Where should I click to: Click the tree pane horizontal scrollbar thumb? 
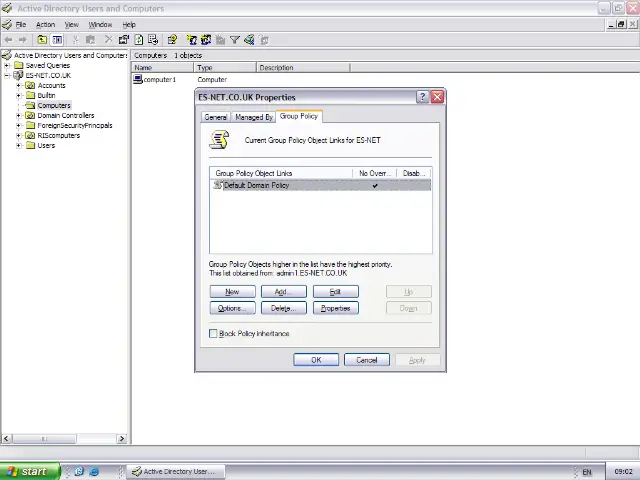(x=44, y=439)
